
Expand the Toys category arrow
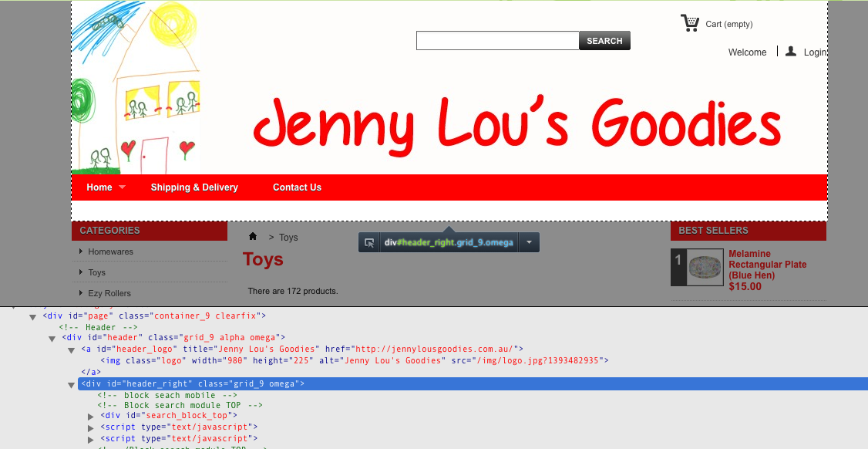(x=82, y=272)
